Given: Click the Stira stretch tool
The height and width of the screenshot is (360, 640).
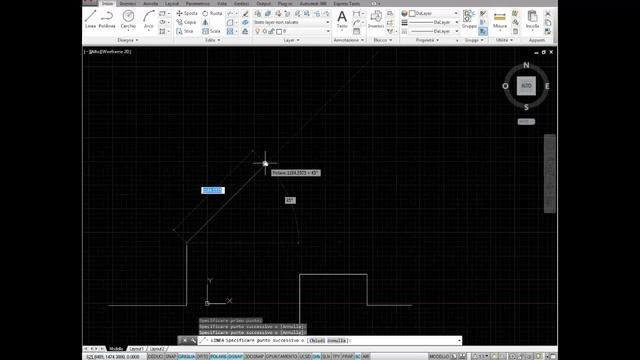Looking at the screenshot, I should (x=185, y=31).
